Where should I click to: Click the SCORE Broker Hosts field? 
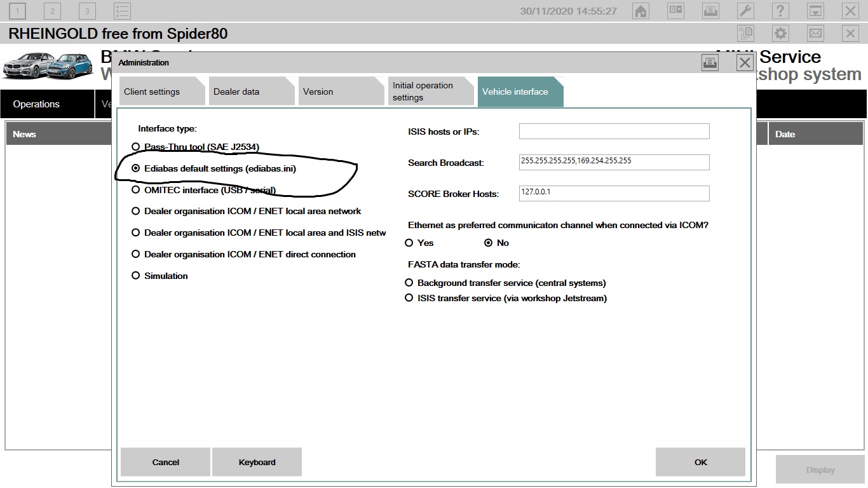(x=614, y=193)
